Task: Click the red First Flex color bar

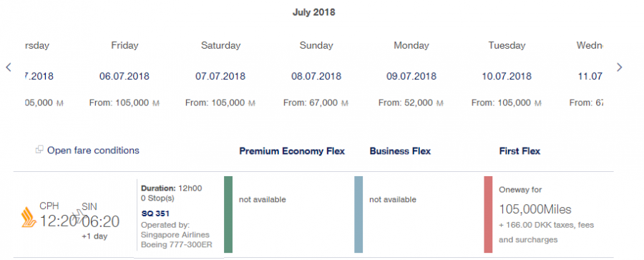Action: (x=488, y=214)
